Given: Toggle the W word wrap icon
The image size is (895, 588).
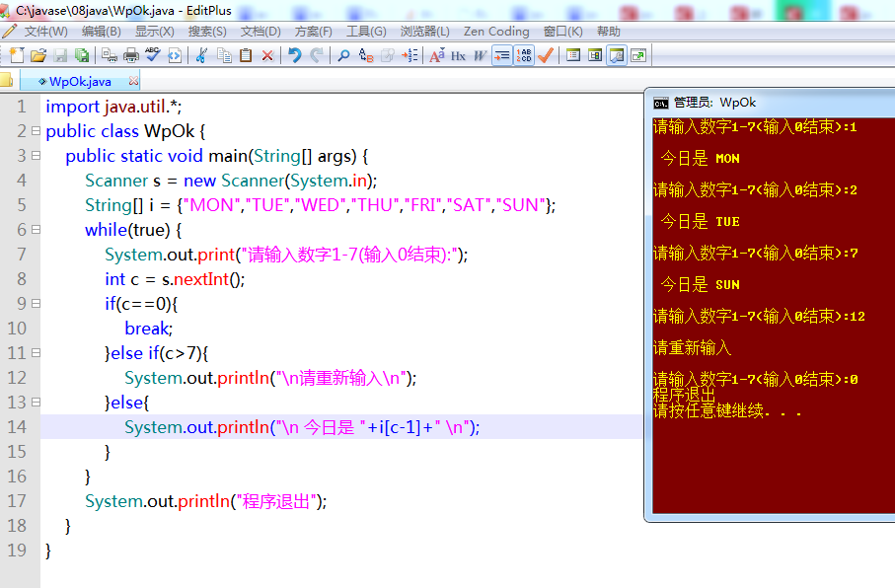Looking at the screenshot, I should 480,55.
